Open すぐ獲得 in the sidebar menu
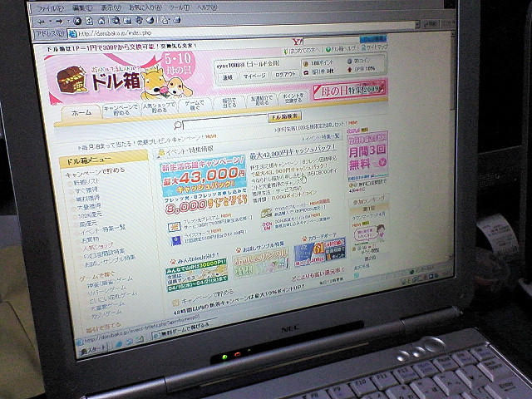Viewport: 532px width, 399px height. [86, 190]
